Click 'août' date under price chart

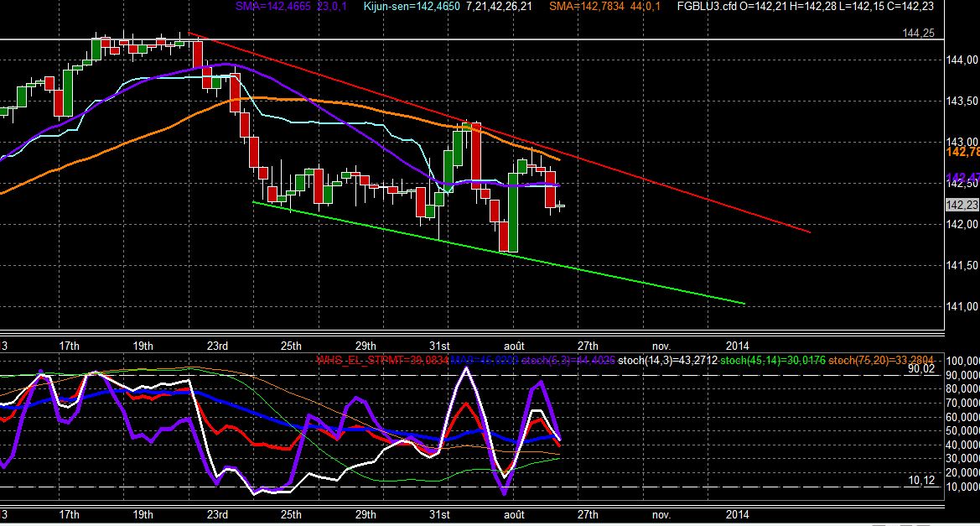[x=515, y=346]
